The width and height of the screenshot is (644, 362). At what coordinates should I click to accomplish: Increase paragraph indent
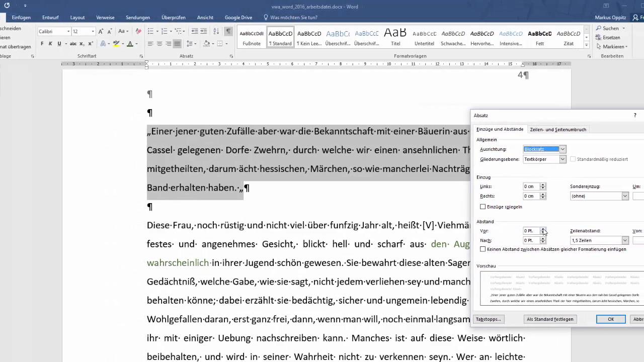coord(203,31)
